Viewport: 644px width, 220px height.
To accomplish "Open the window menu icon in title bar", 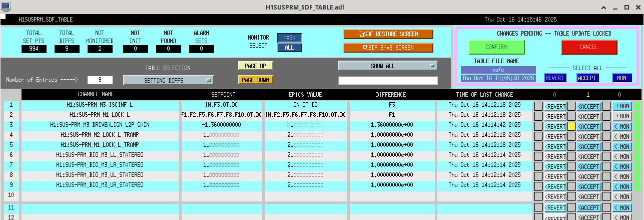I will [6, 7].
